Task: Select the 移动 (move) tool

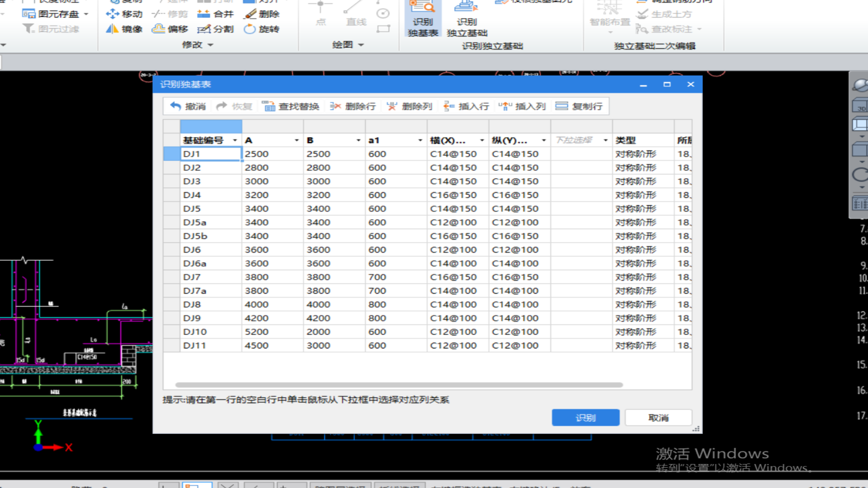Action: click(124, 14)
